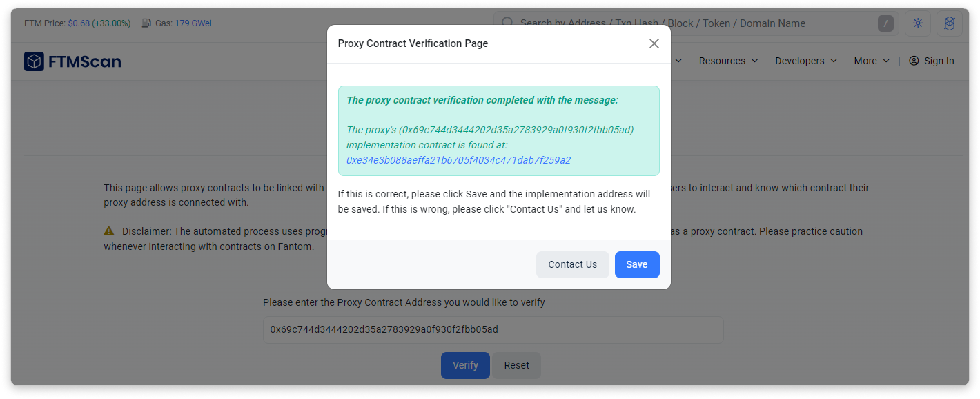Click the disclaimer warning triangle icon
This screenshot has width=980, height=399.
pyautogui.click(x=109, y=231)
